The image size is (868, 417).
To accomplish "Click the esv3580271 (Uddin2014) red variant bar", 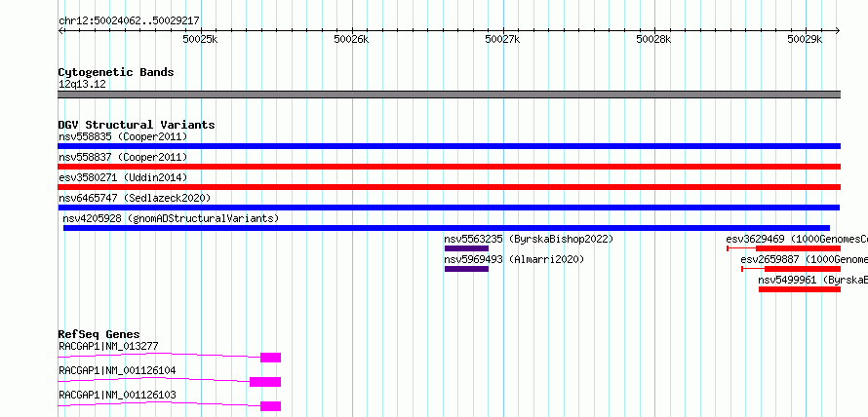I will pos(449,187).
